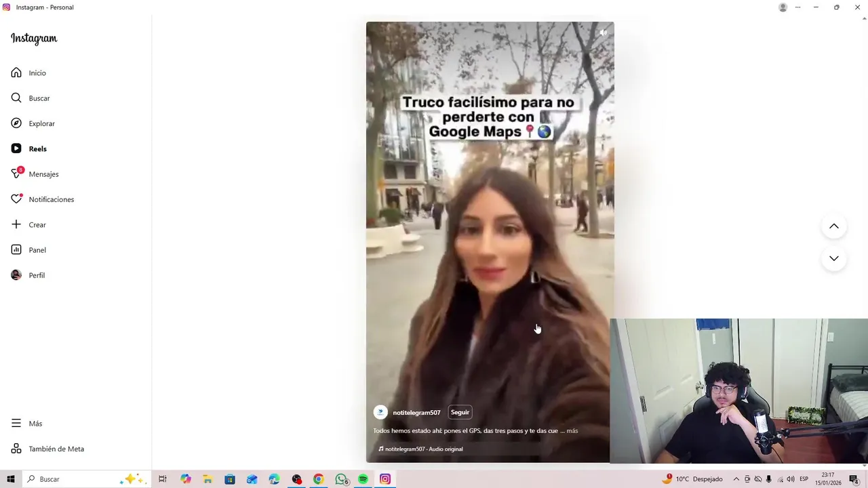Screen dimensions: 868x488
Task: Open Mensajes with unread badge
Action: pos(35,174)
